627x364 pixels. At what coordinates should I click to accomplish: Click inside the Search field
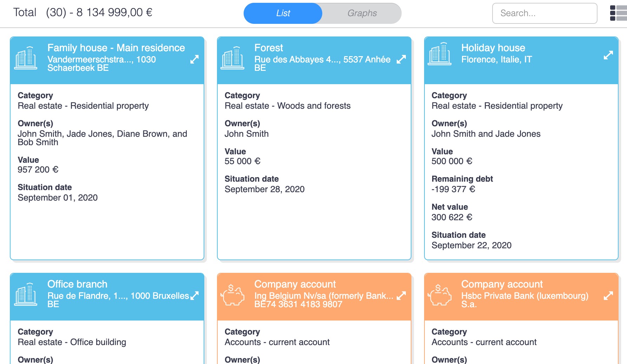click(x=544, y=13)
